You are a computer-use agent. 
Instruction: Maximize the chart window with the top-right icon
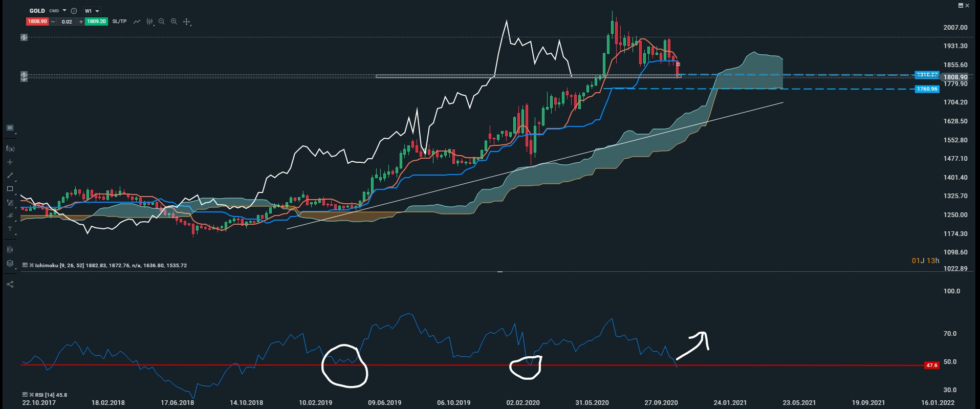click(x=961, y=6)
